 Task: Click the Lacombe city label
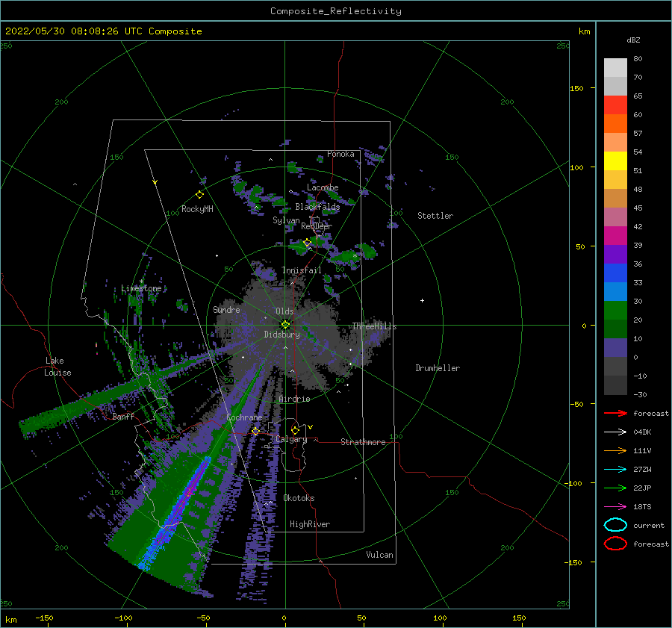[323, 187]
